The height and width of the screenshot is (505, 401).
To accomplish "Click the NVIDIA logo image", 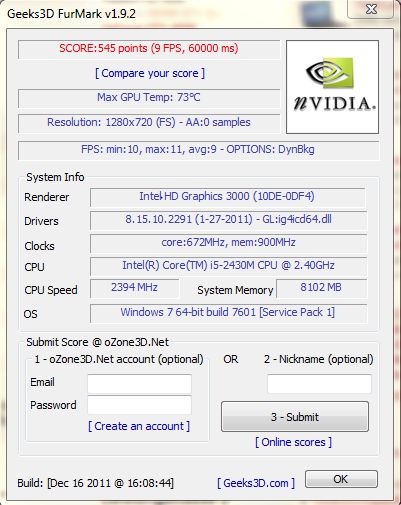I will 332,87.
